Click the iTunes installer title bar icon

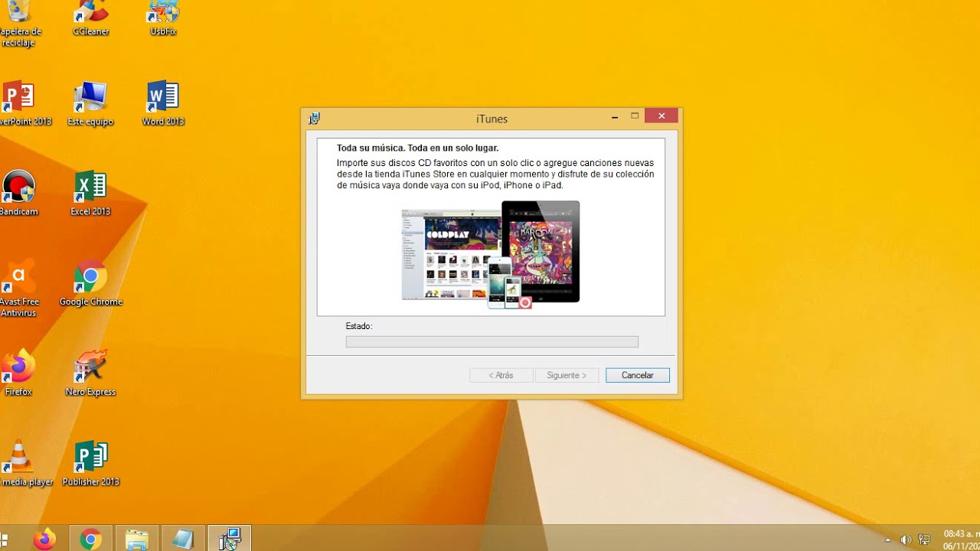click(314, 119)
